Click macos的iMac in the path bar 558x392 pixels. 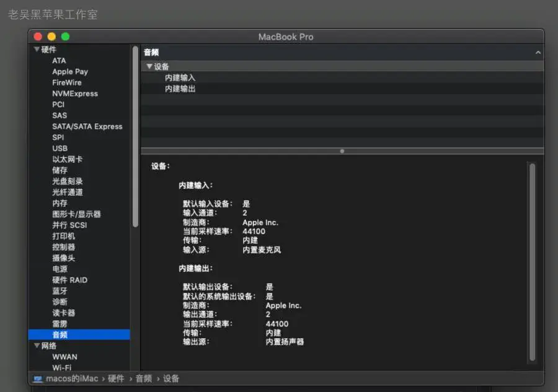73,379
